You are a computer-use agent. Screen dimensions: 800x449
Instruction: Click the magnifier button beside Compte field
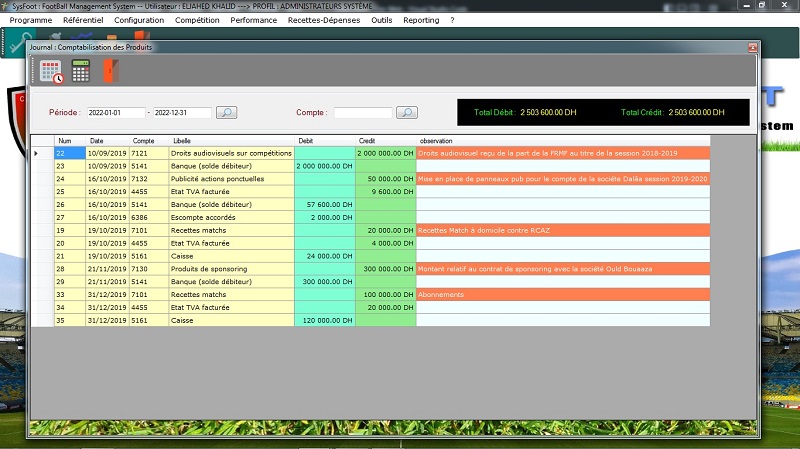(x=407, y=113)
